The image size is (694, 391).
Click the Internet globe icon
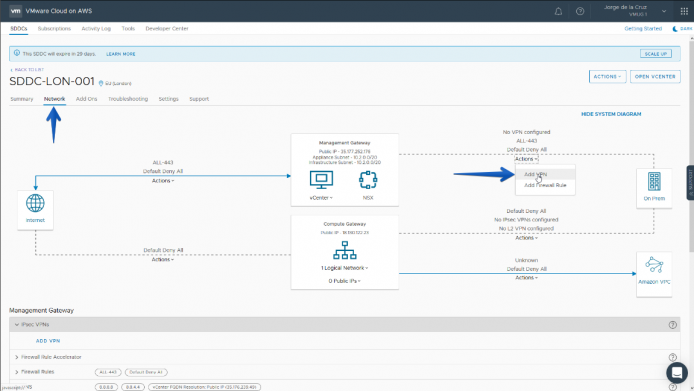(35, 203)
